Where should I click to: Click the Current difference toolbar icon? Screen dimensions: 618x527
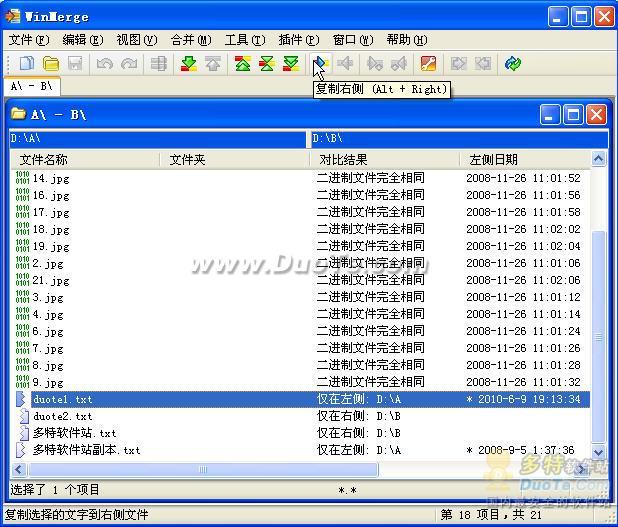[x=267, y=63]
